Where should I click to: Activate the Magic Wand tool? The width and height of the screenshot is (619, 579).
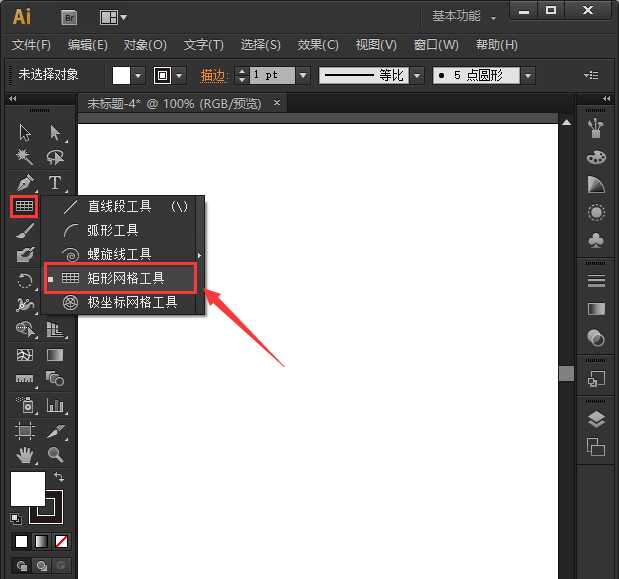[x=25, y=158]
